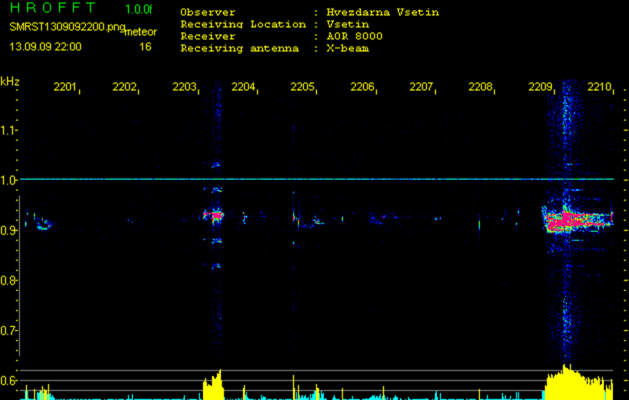Click the meteor count value 16
Viewport: 629px width, 400px height.
145,46
